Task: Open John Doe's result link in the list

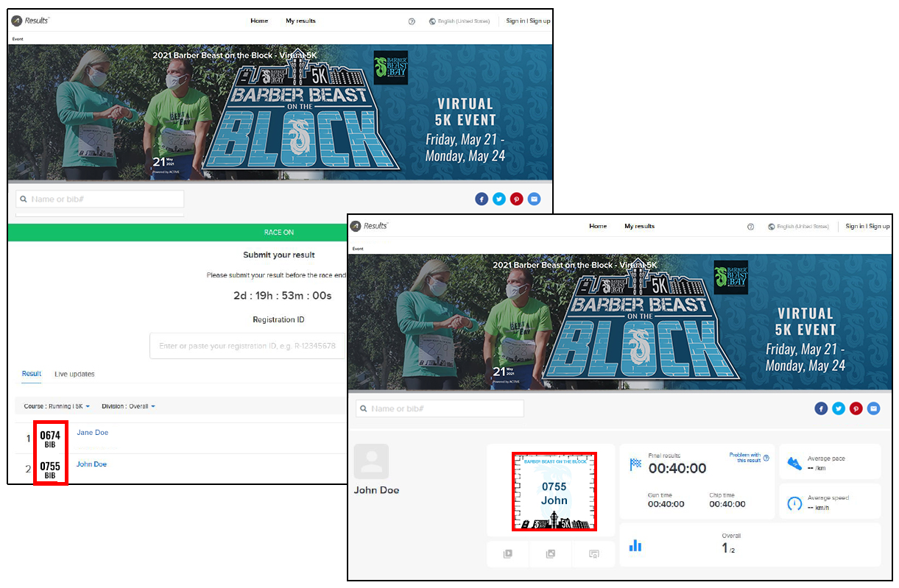Action: point(92,464)
